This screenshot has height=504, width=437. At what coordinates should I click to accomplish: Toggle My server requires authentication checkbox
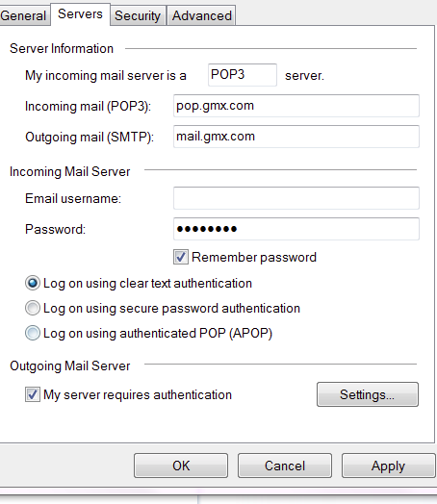(x=33, y=394)
